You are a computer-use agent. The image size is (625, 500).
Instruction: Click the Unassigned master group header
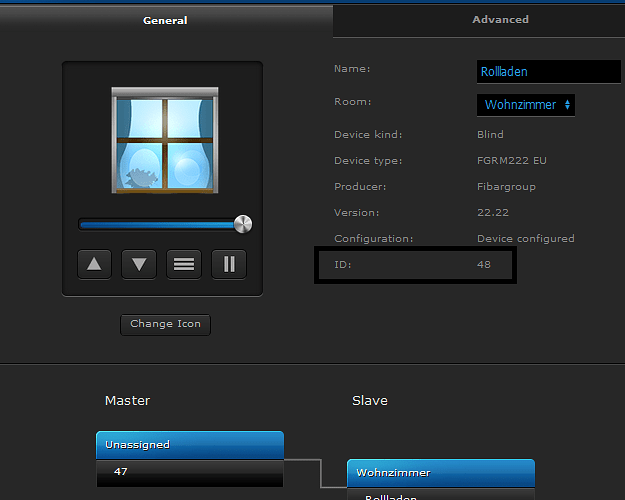click(x=190, y=445)
